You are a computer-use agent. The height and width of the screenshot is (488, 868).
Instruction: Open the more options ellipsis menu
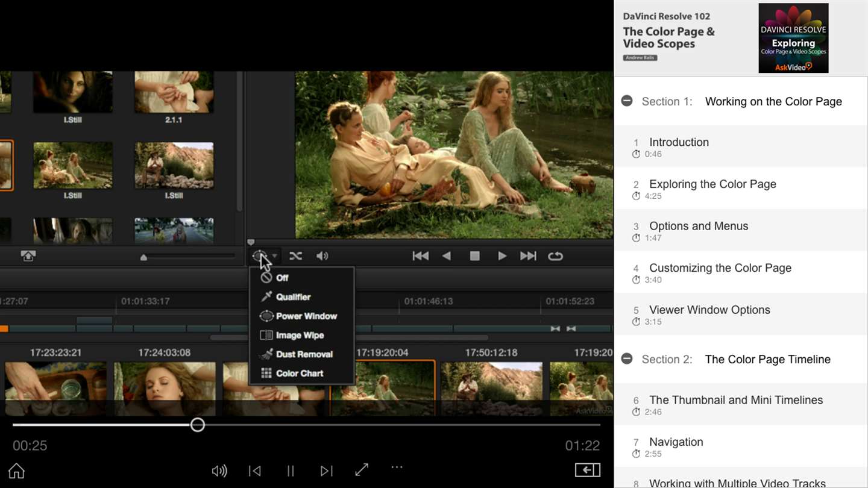(397, 467)
